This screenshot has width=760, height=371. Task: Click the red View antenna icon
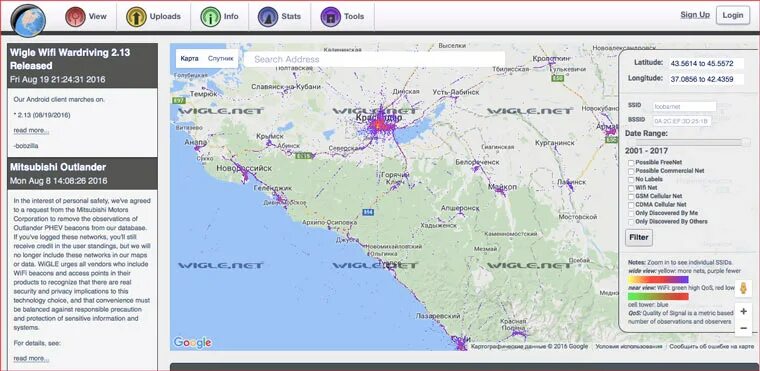(x=75, y=16)
